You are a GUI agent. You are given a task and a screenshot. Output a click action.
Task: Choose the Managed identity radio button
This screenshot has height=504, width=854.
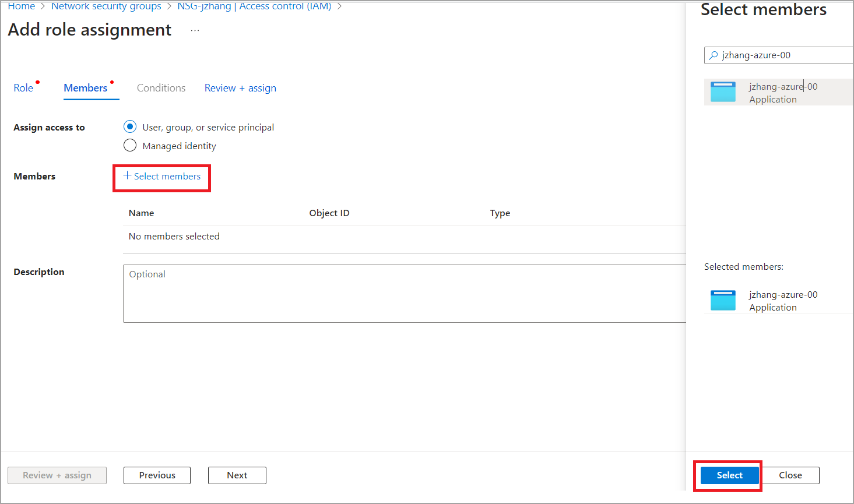[130, 146]
